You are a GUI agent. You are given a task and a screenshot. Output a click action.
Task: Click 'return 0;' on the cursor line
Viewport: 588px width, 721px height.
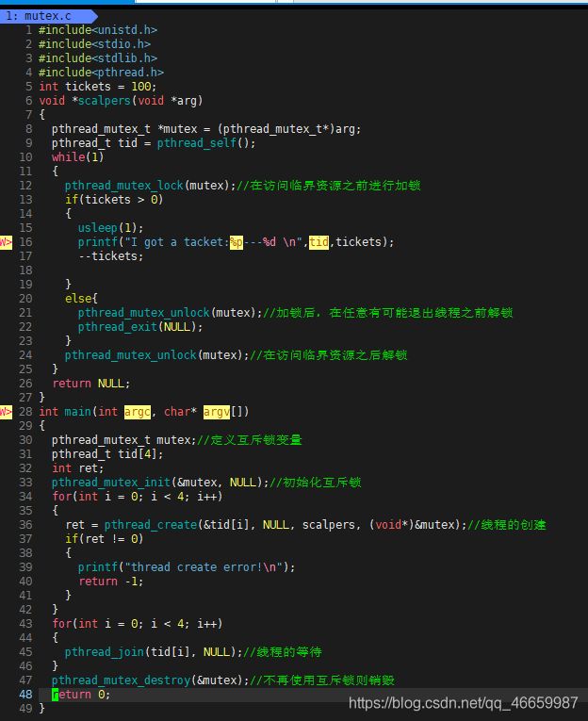tap(81, 695)
